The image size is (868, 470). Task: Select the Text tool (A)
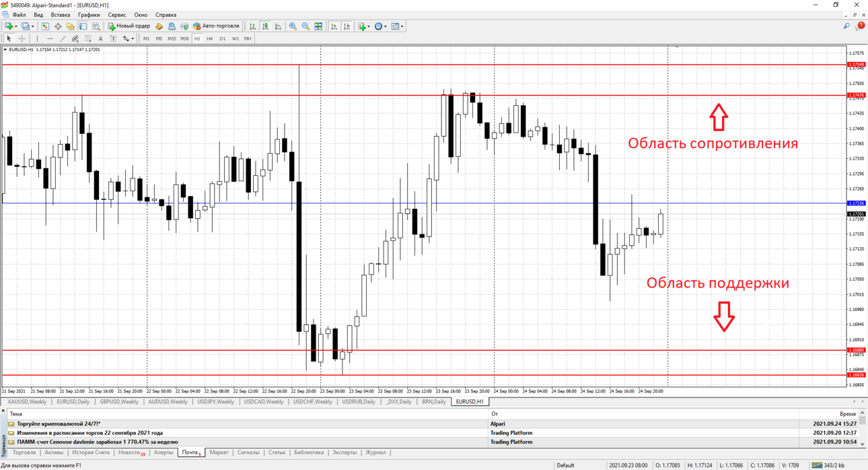pos(100,38)
